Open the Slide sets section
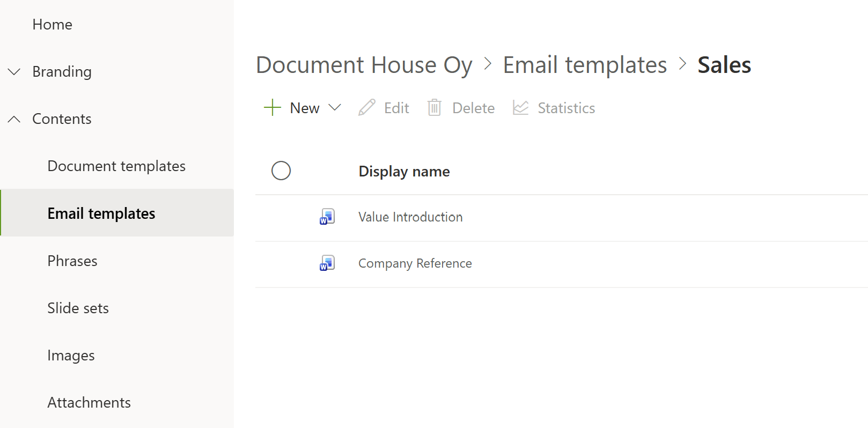868x428 pixels. pos(78,308)
